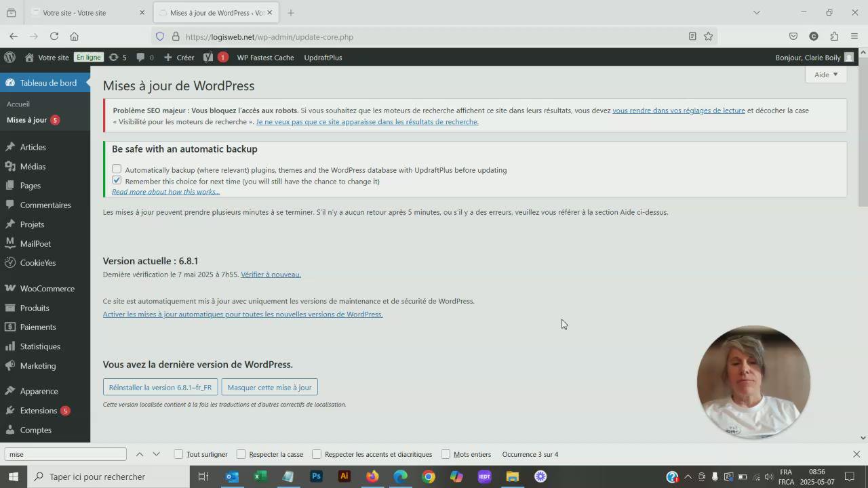The height and width of the screenshot is (488, 868).
Task: Click Réinstaller la version 6.8.1–fr_FR button
Action: coord(160,387)
